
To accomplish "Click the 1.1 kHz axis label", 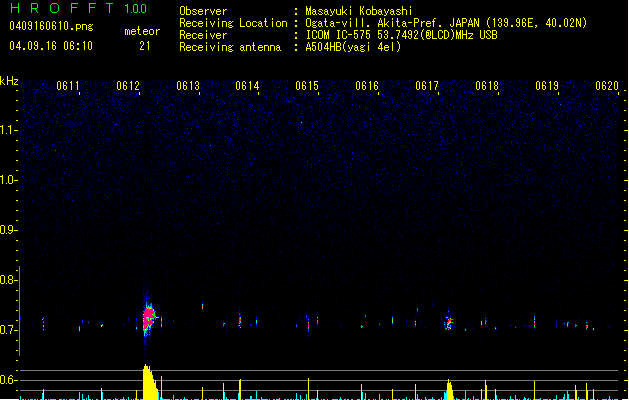I will 8,130.
